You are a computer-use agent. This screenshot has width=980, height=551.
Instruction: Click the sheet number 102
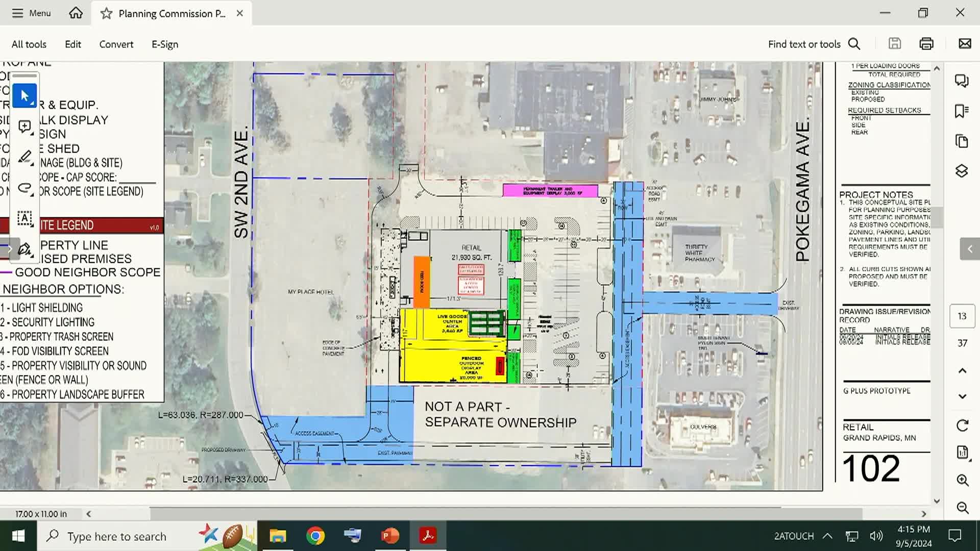[x=871, y=468]
